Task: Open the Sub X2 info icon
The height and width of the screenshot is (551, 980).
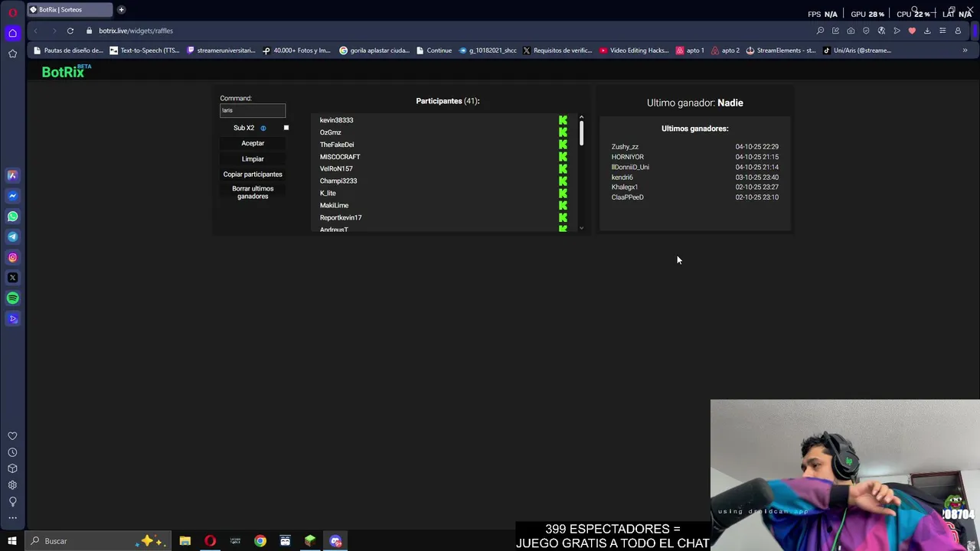Action: (x=263, y=128)
